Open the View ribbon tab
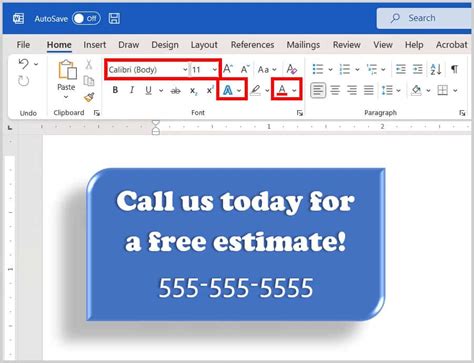The width and height of the screenshot is (474, 363). tap(383, 45)
